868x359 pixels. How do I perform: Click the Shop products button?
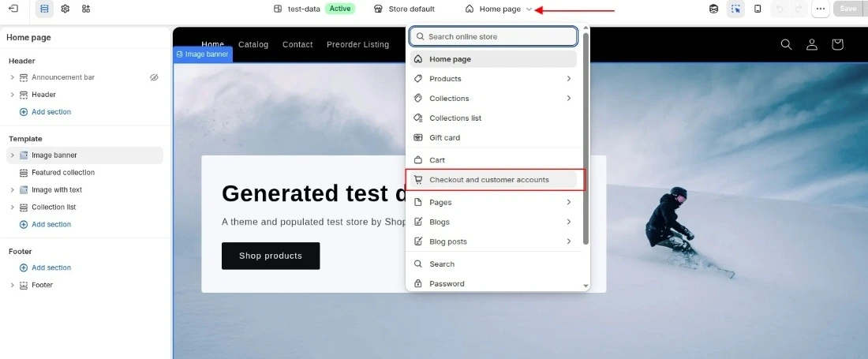(x=271, y=256)
